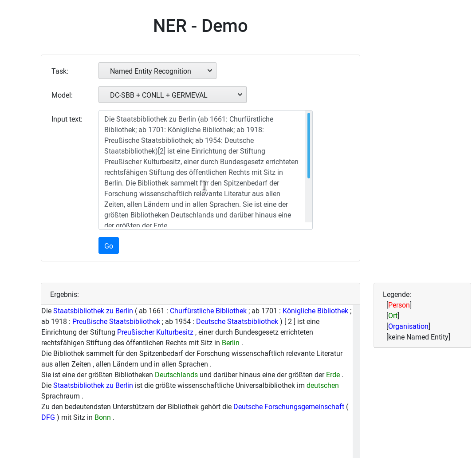Click the green 'Berlin' location entity
The image size is (476, 458).
click(230, 343)
